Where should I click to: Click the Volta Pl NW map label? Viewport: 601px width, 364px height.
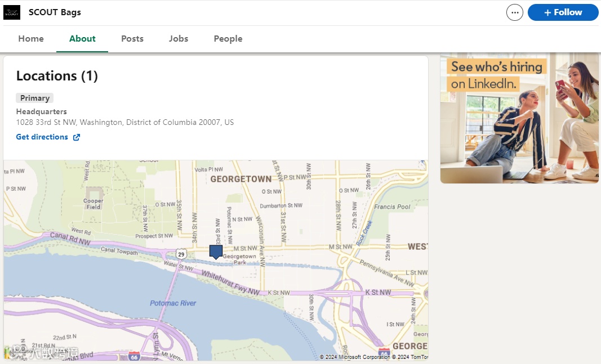point(208,169)
